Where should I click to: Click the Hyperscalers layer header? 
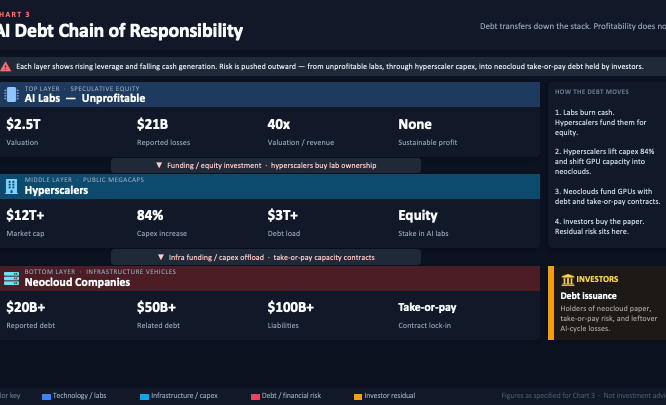click(x=270, y=186)
